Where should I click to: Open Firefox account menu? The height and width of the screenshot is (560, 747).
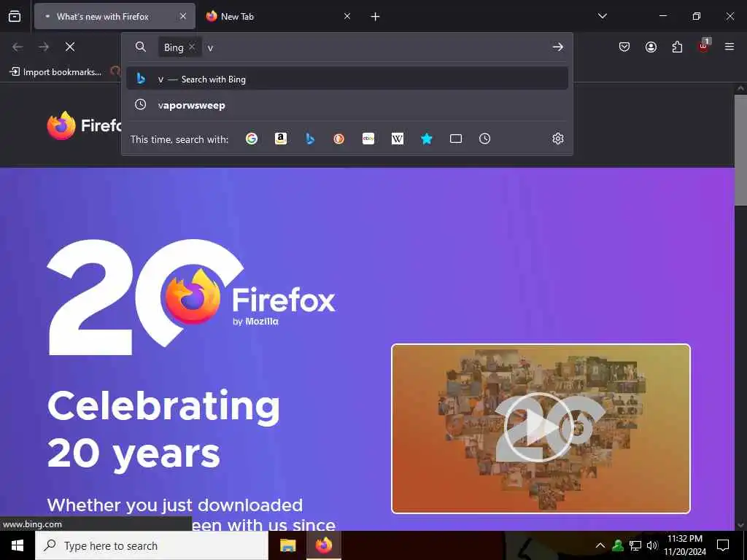click(651, 47)
